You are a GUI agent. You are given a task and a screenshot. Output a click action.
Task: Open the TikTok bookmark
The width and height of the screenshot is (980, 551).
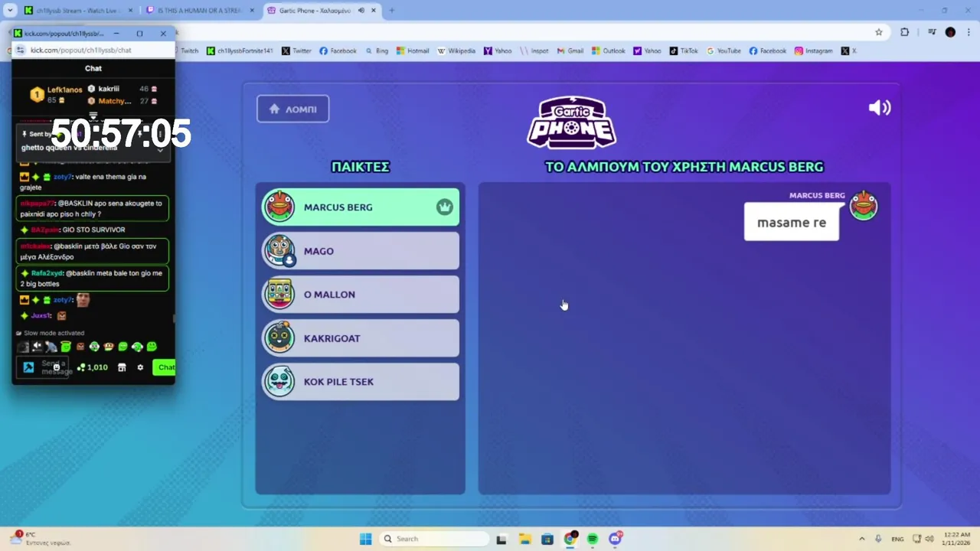tap(684, 51)
